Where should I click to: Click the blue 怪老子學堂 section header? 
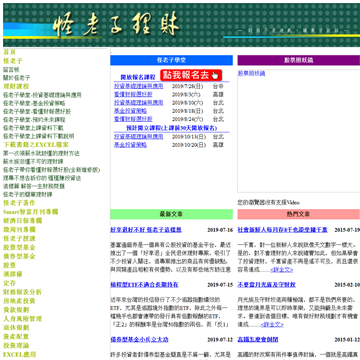[x=171, y=60]
